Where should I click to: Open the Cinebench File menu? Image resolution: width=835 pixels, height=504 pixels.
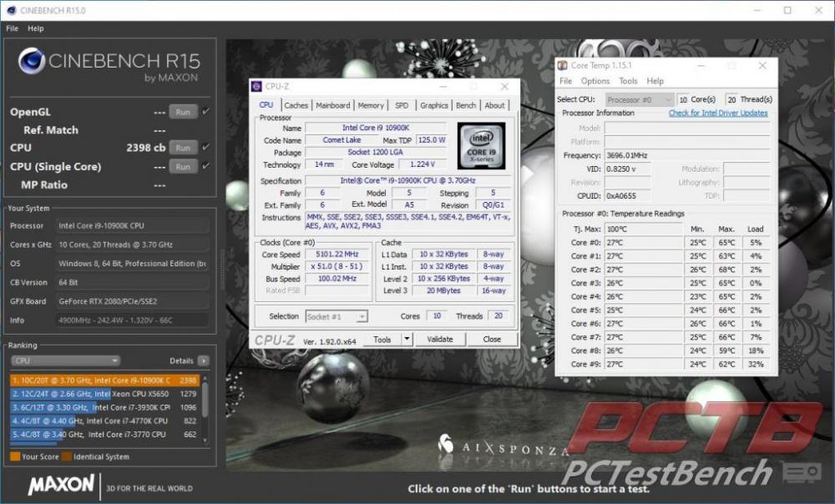[13, 28]
